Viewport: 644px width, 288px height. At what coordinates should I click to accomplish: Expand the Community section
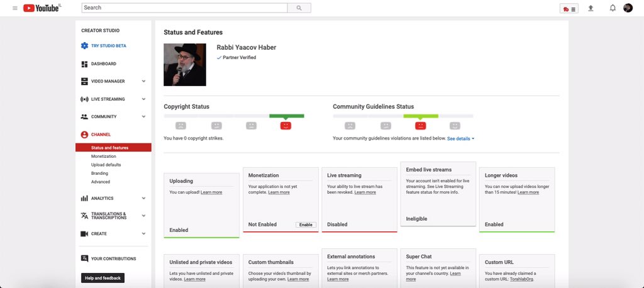(144, 117)
